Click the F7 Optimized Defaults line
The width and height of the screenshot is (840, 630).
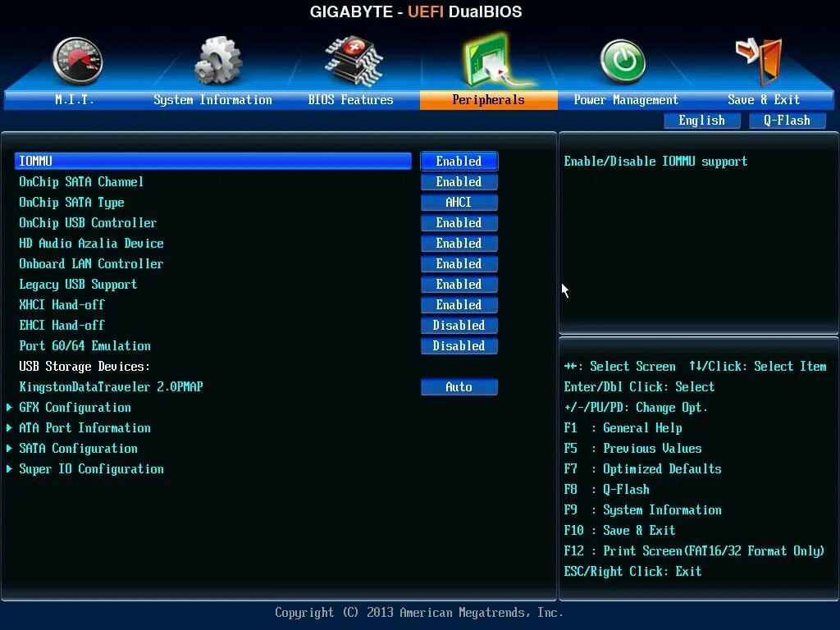tap(643, 468)
